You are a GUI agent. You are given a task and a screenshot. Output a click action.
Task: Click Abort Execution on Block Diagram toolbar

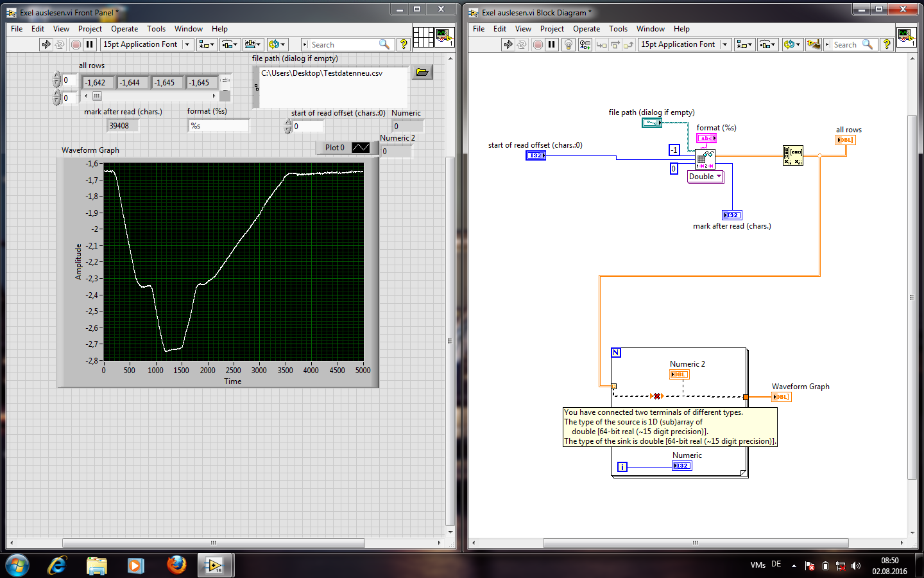point(538,44)
